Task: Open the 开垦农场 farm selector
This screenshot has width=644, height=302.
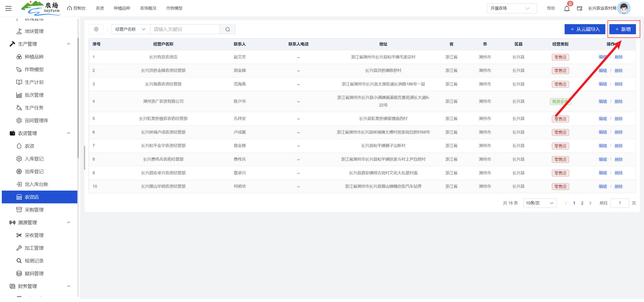Action: point(511,8)
